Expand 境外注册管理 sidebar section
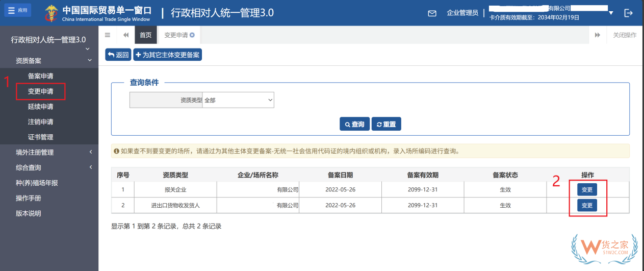This screenshot has width=644, height=271. (49, 152)
